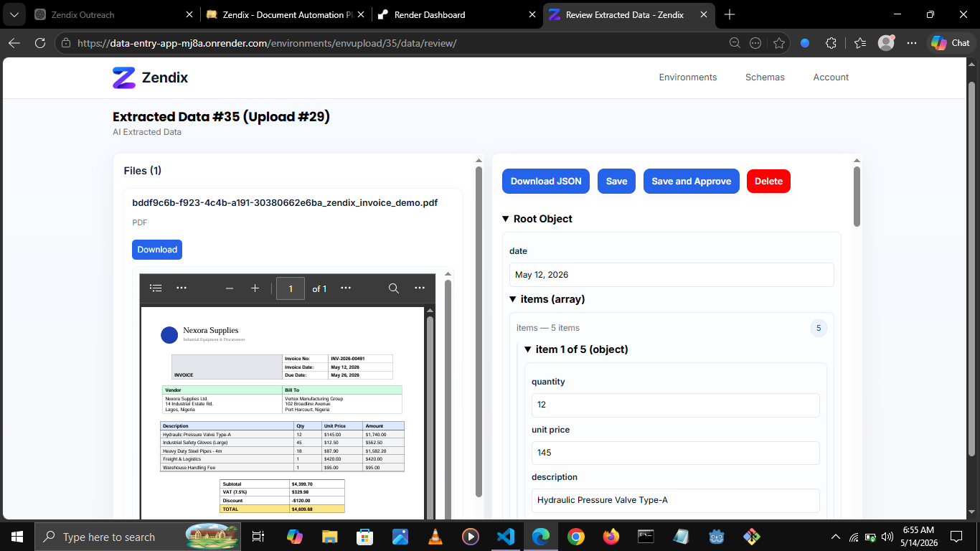Click the Download JSON button
This screenshot has height=551, width=980.
click(546, 182)
